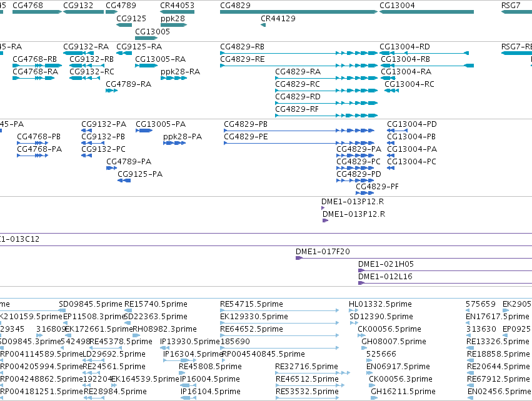Click the CG13004-RD transcript label
532x401 pixels.
pyautogui.click(x=404, y=46)
